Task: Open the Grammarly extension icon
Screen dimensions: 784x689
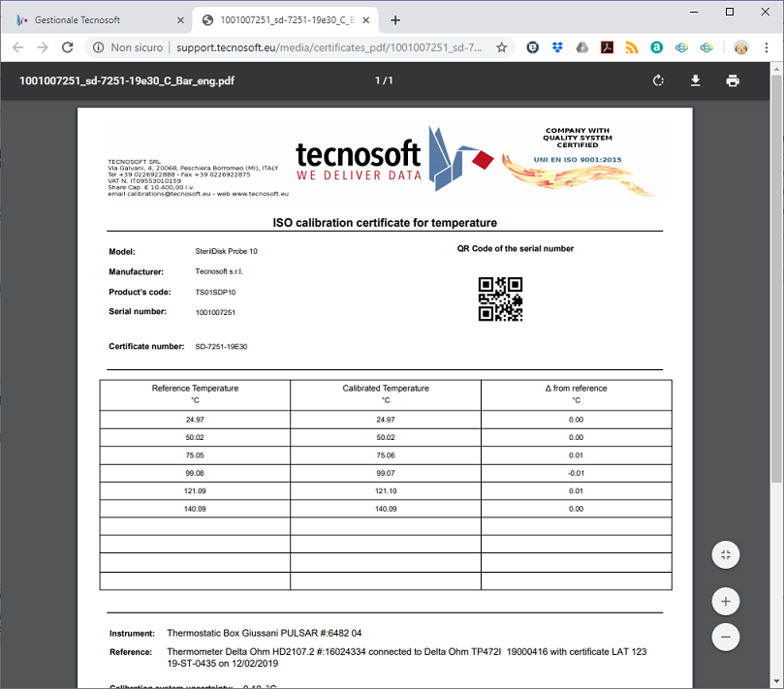Action: tap(532, 47)
